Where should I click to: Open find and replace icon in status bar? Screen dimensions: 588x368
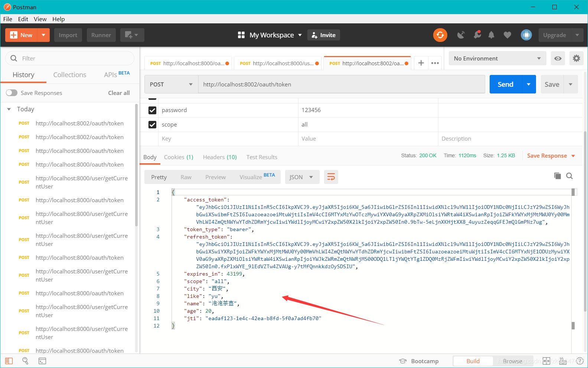[x=25, y=361]
